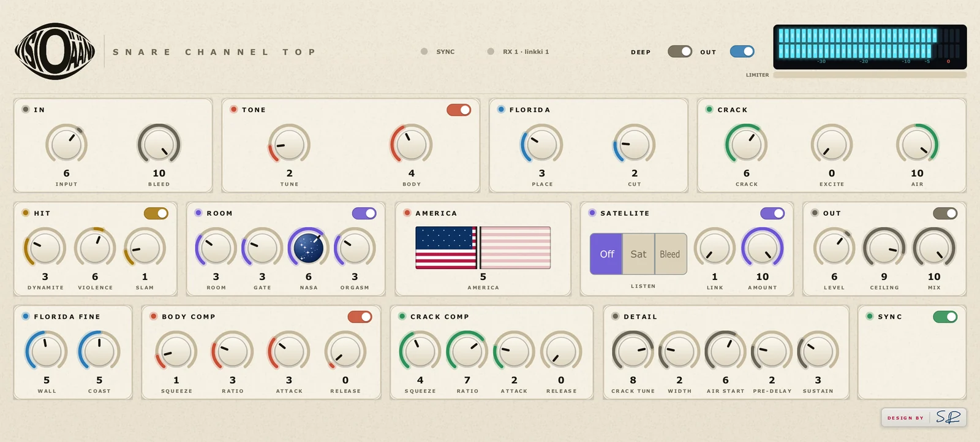Select Sat listen mode
This screenshot has width=980, height=442.
tap(638, 254)
